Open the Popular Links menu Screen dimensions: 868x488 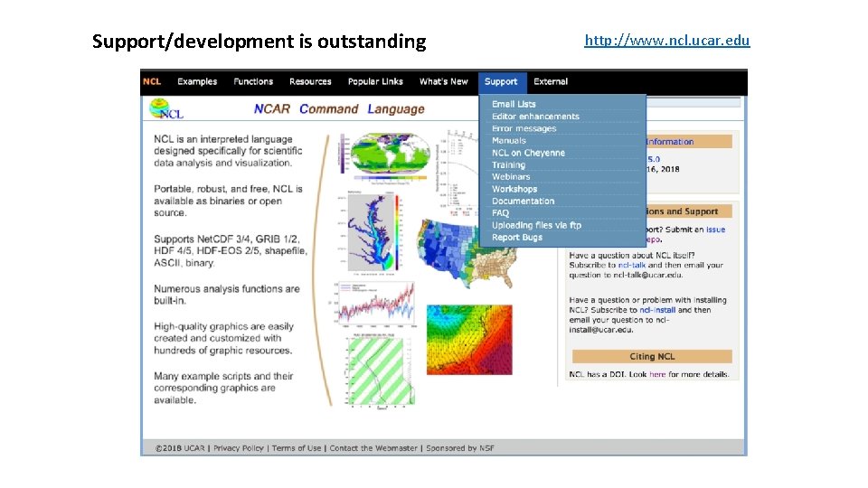(375, 81)
